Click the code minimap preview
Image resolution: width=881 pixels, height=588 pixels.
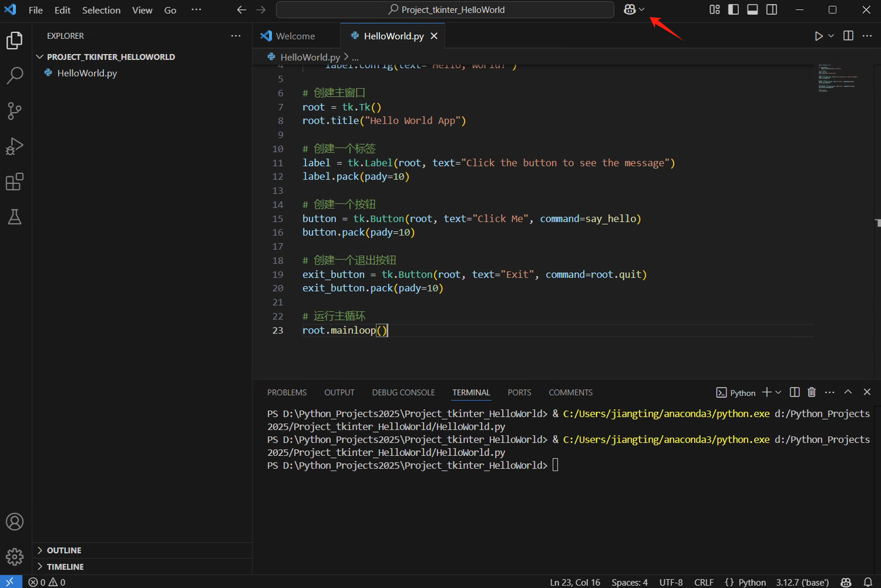[x=837, y=78]
